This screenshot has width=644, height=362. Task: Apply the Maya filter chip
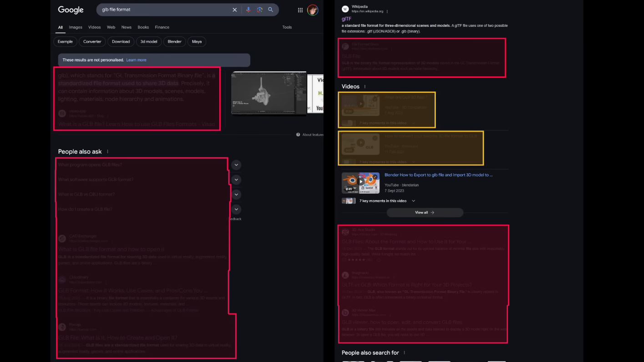coord(197,41)
